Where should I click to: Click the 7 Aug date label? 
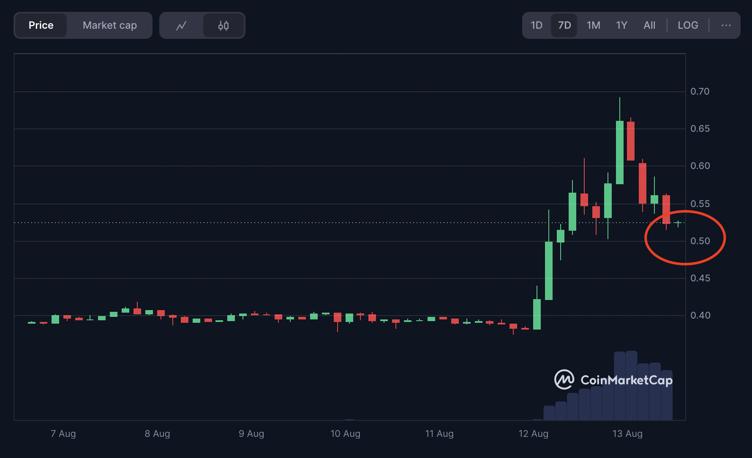(x=63, y=434)
